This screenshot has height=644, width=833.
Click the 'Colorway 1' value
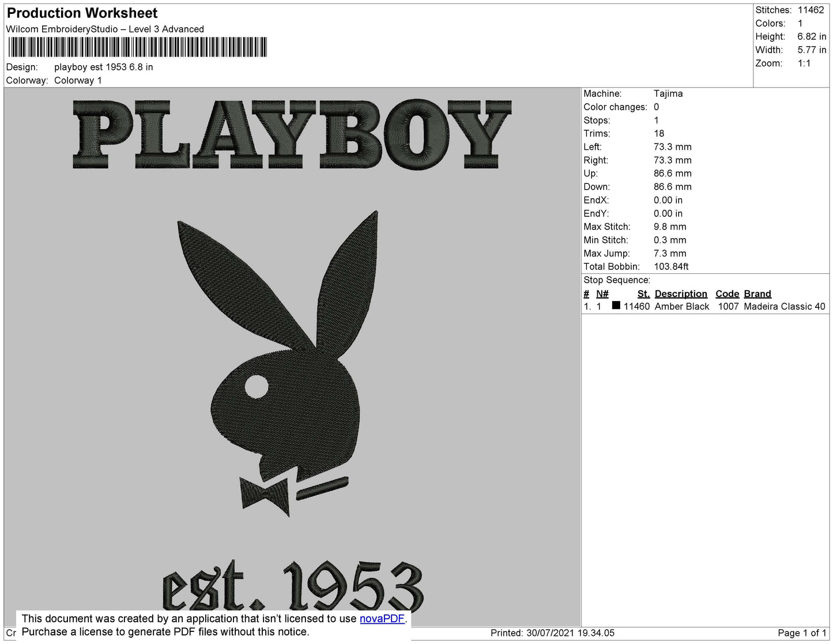coord(78,80)
